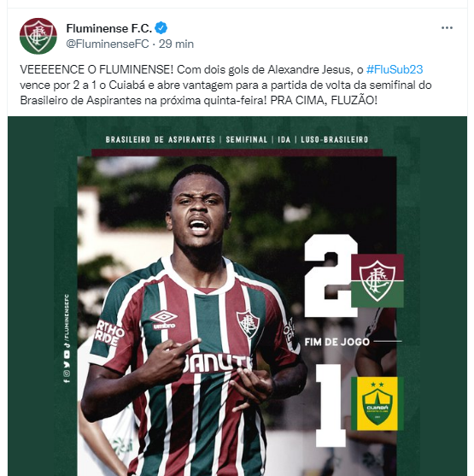474x476 pixels.
Task: Click the Instagram icon in the image
Action: (x=67, y=373)
